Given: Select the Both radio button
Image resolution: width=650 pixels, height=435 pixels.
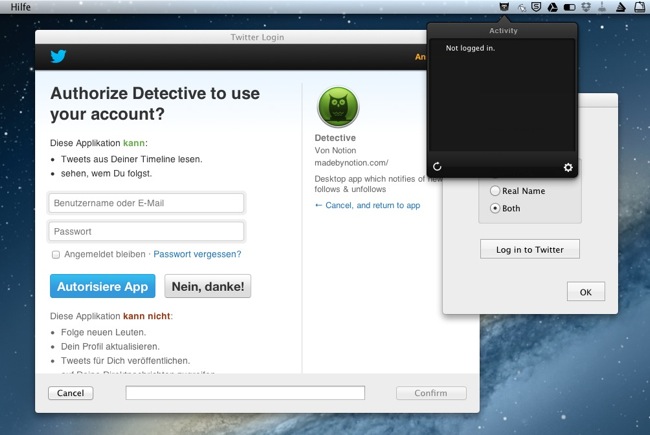Looking at the screenshot, I should coord(495,208).
